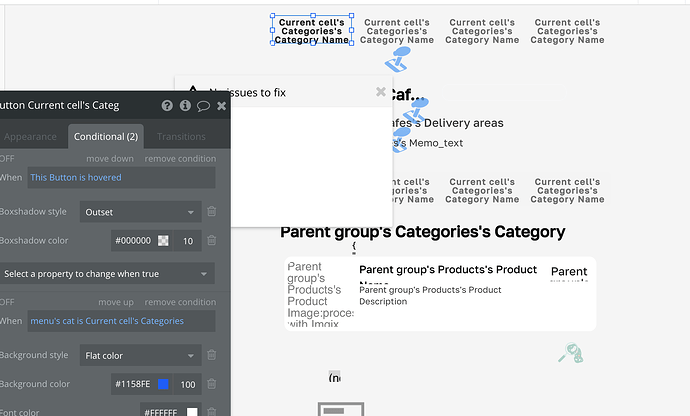Open the blue background color swatch
This screenshot has width=690, height=416.
[163, 384]
